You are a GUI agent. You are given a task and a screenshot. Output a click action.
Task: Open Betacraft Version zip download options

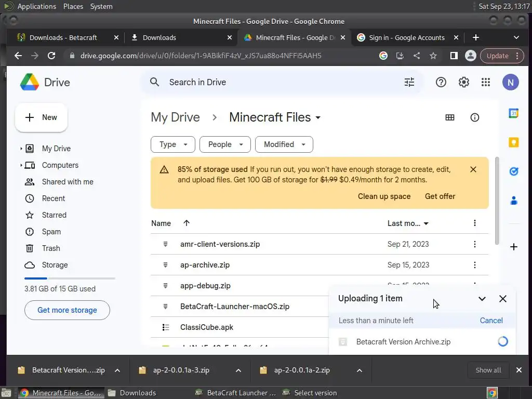117,370
